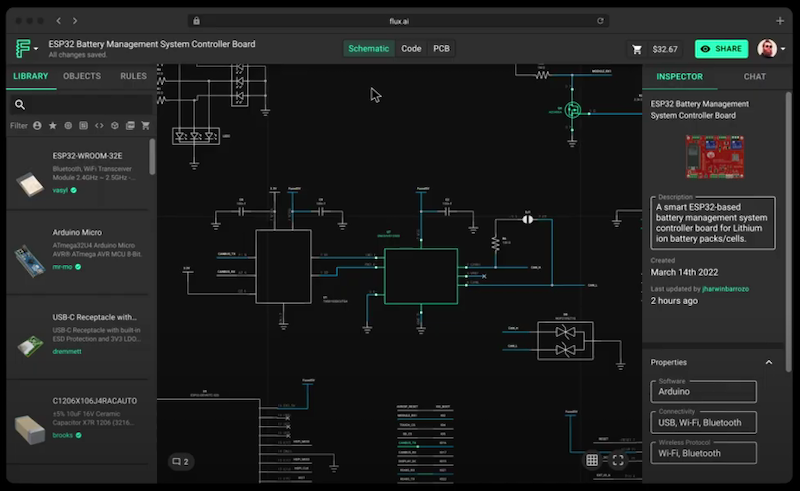Image resolution: width=800 pixels, height=491 pixels.
Task: Click the ESP32-WROOM-32E part thumbnail
Action: coord(30,184)
